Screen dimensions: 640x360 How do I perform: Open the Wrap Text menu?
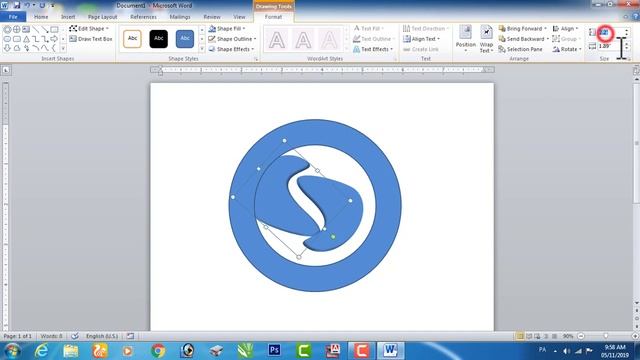click(x=486, y=39)
